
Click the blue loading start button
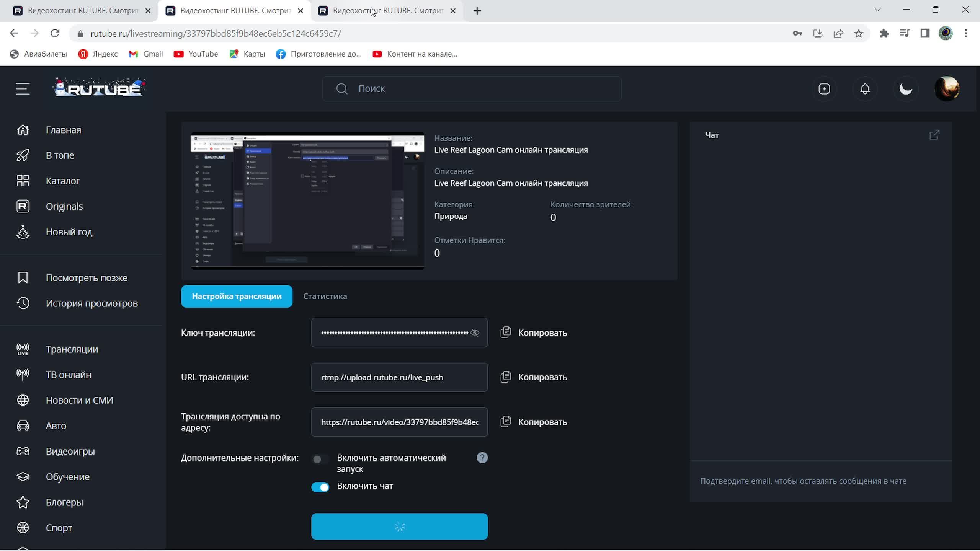click(399, 527)
